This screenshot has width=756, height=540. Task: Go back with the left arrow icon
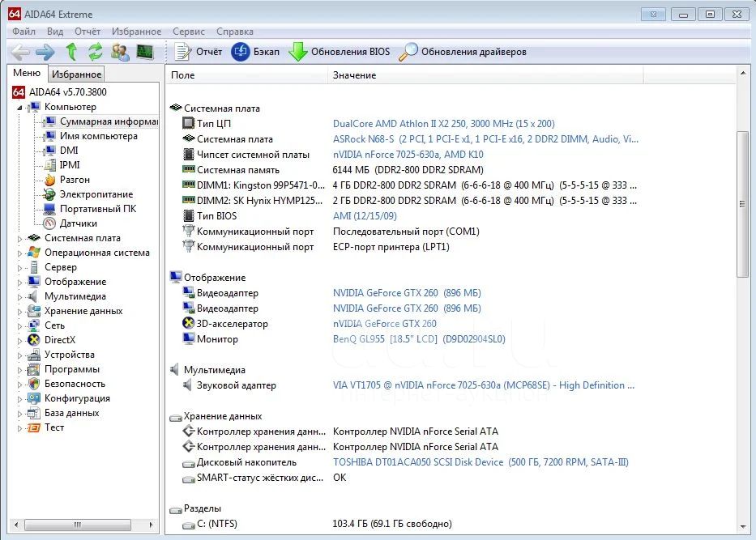(20, 52)
